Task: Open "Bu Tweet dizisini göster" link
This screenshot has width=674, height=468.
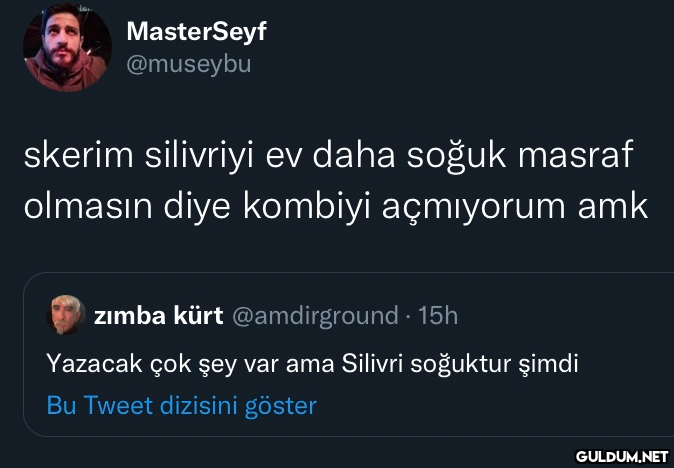Action: pyautogui.click(x=181, y=405)
